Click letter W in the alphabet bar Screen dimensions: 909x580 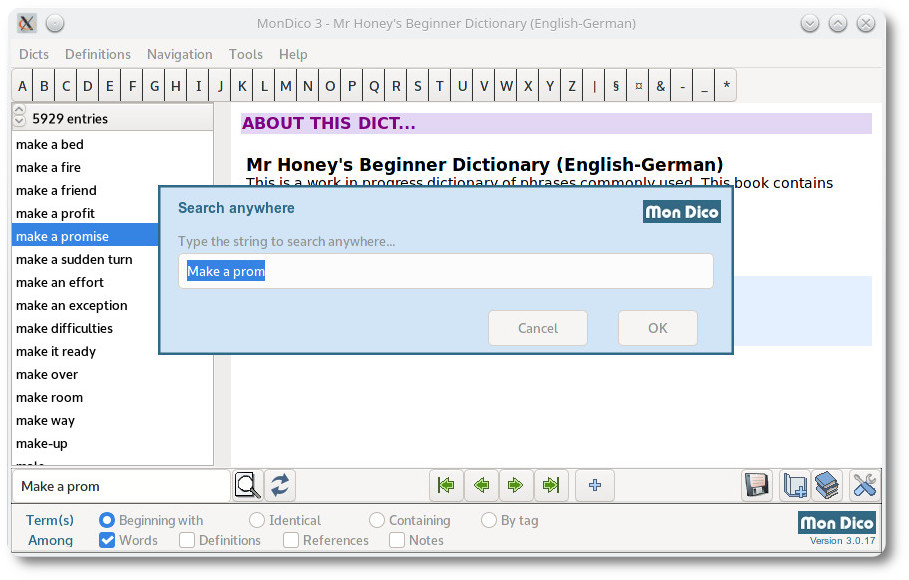click(506, 86)
